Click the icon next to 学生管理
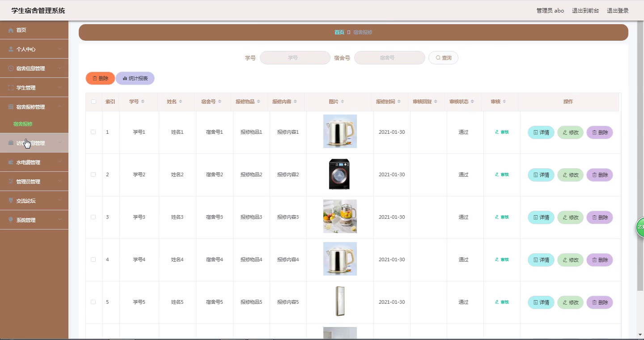This screenshot has width=644, height=340. click(x=11, y=88)
